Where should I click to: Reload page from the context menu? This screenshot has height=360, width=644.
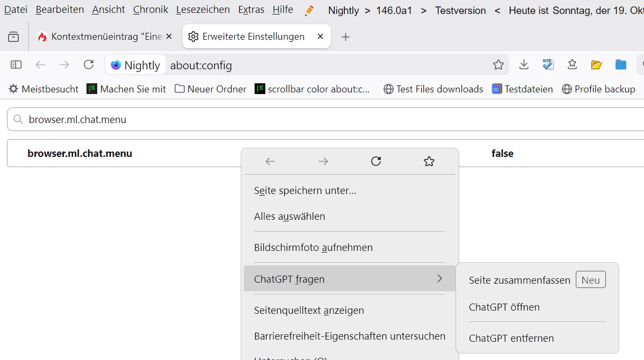point(376,161)
